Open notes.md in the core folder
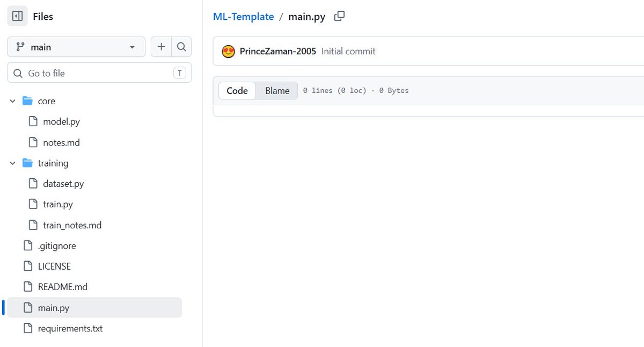The width and height of the screenshot is (644, 347). 61,142
